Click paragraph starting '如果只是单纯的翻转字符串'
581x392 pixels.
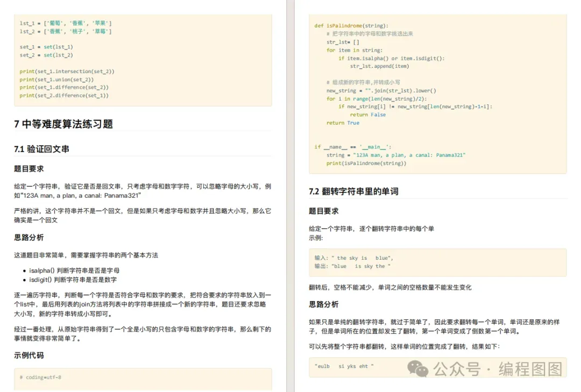click(434, 326)
